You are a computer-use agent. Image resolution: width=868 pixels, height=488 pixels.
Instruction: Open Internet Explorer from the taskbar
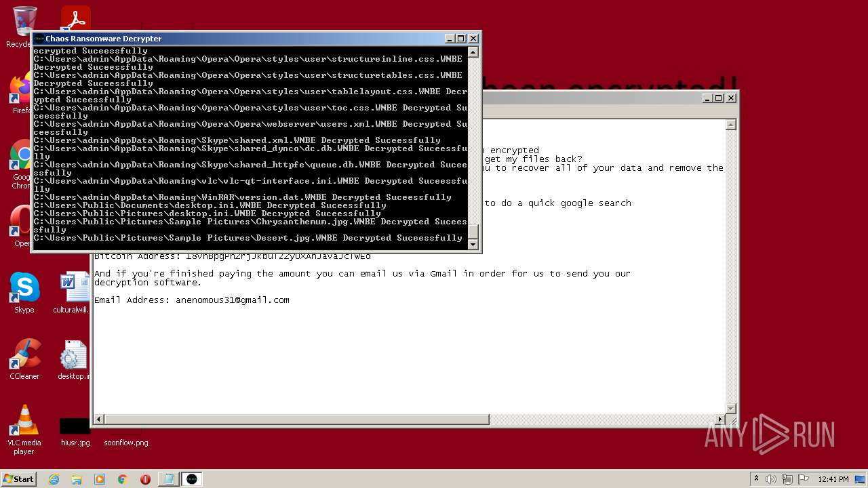[x=54, y=479]
